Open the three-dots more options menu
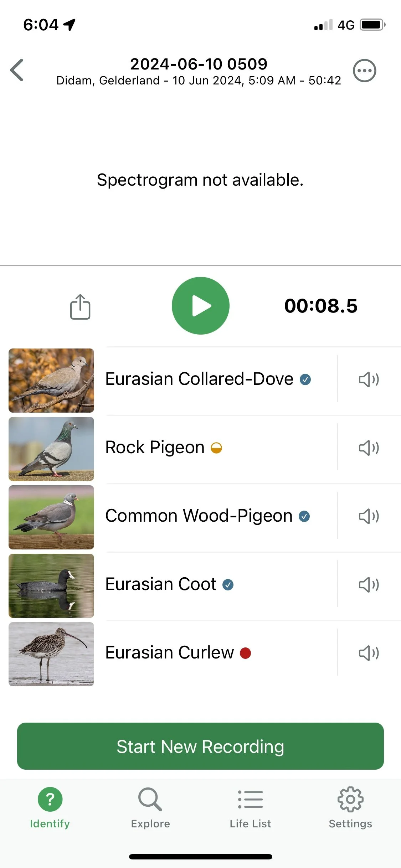This screenshot has height=868, width=401. [364, 71]
